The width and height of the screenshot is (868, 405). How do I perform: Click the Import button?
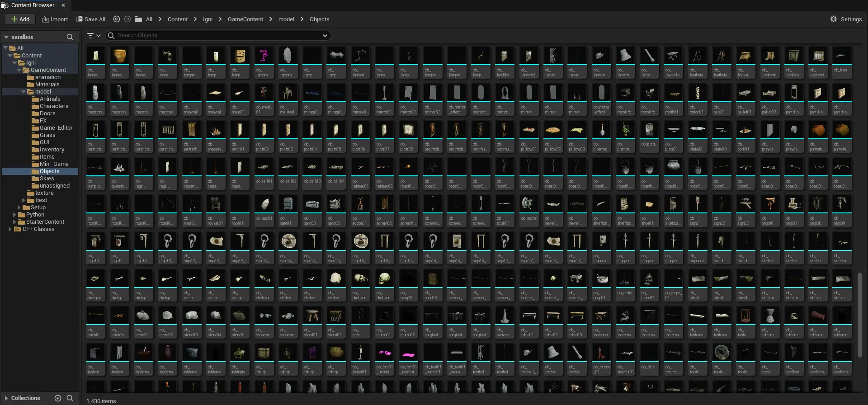point(55,19)
